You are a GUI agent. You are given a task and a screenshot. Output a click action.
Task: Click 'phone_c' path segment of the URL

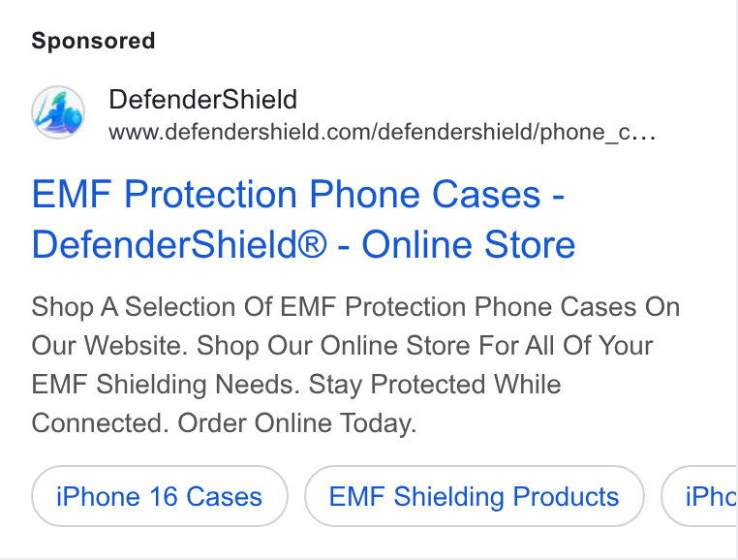(x=586, y=133)
